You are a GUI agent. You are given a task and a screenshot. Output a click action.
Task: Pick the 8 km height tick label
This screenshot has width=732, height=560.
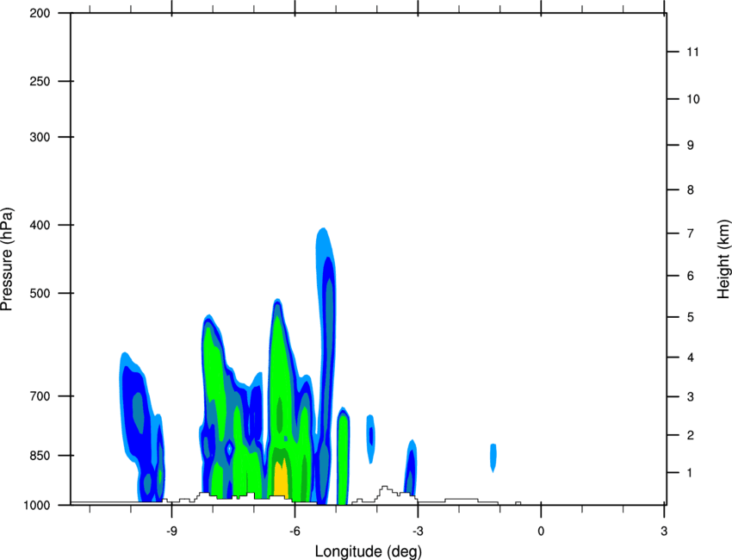coord(691,190)
